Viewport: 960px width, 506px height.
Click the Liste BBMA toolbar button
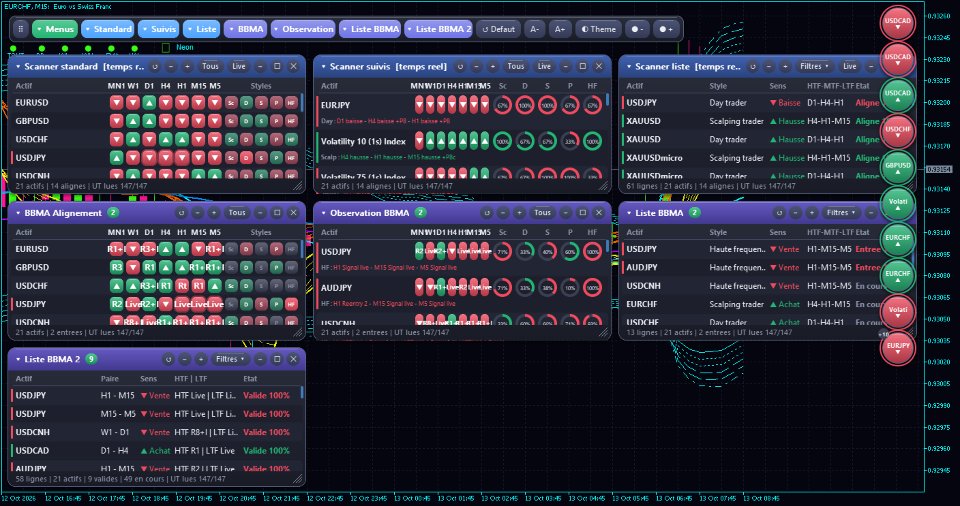click(370, 29)
